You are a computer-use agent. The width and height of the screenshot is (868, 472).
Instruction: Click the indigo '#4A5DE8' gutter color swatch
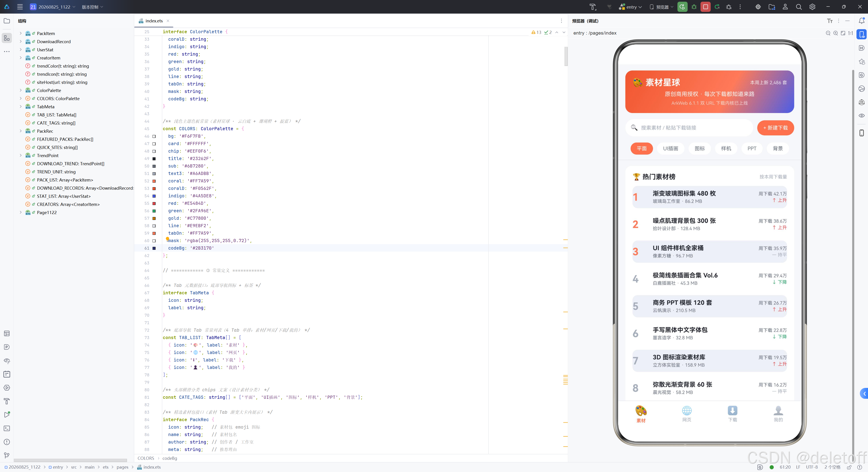[154, 196]
